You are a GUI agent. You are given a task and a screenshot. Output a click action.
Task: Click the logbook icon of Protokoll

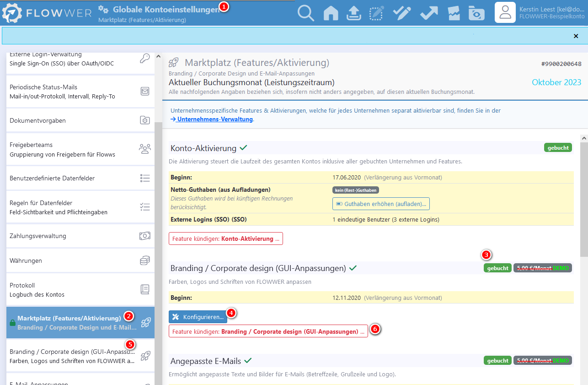point(145,289)
